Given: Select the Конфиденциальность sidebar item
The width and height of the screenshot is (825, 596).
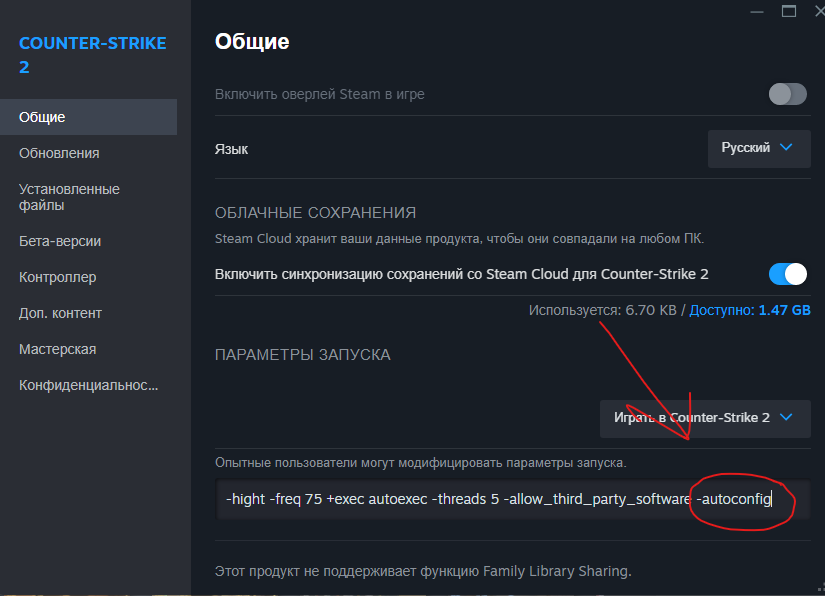Looking at the screenshot, I should coord(89,385).
